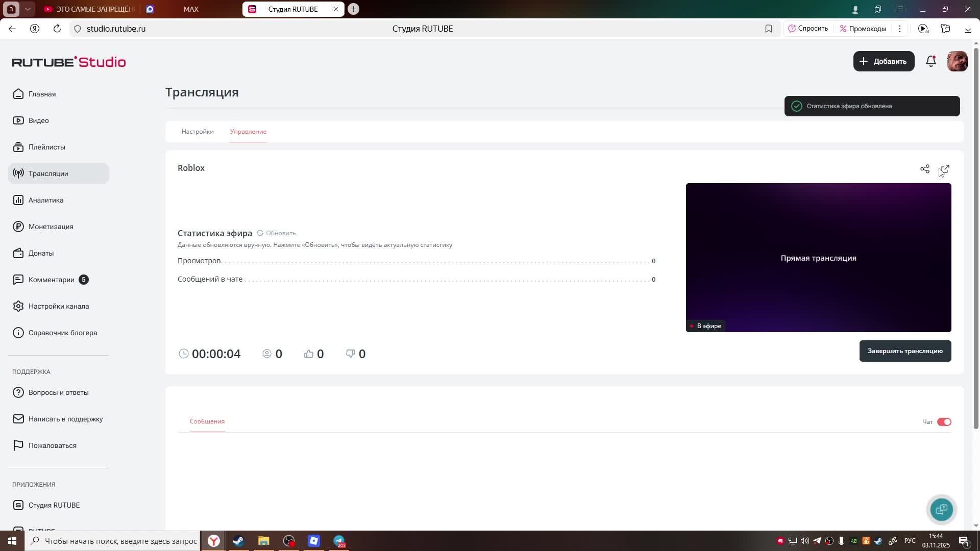
Task: Click the RUTUBE Studio logo
Action: click(68, 62)
